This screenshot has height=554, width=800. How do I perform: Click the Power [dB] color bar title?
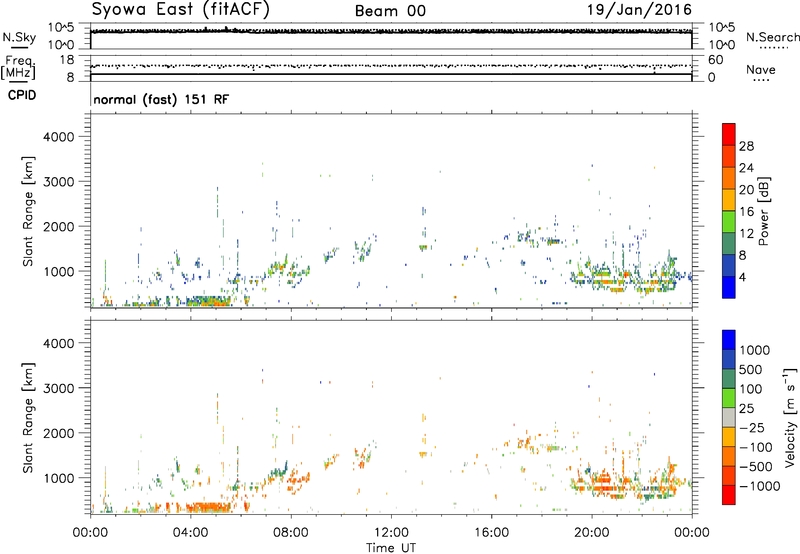tap(764, 211)
